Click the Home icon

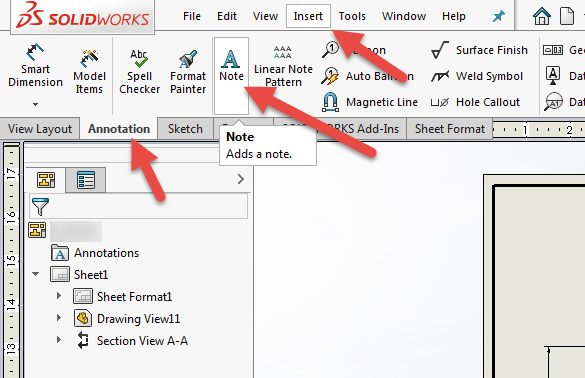(x=542, y=16)
